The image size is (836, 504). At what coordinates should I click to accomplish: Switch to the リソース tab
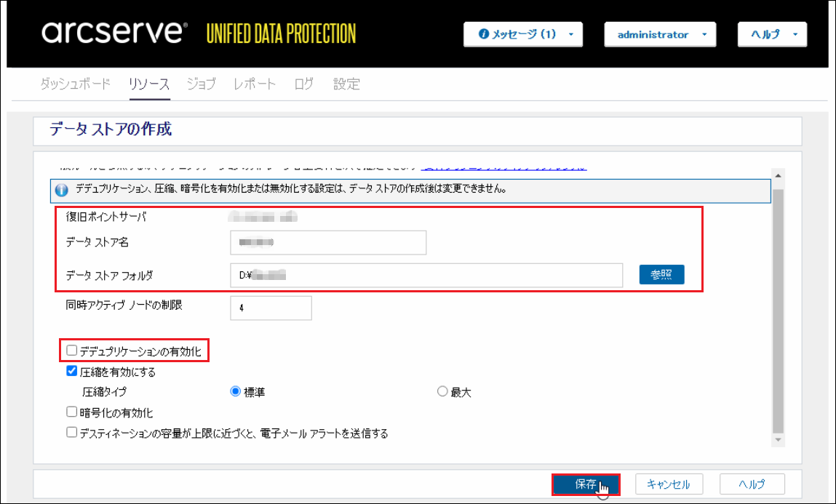click(x=148, y=84)
